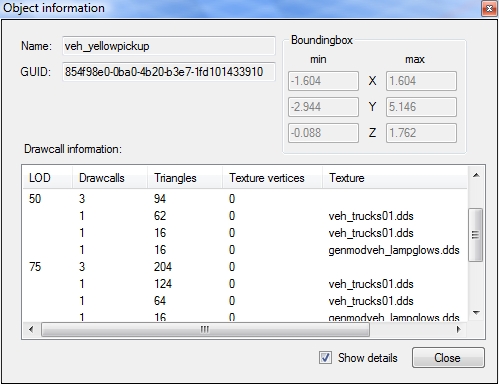Close the Object information dialog

pyautogui.click(x=448, y=358)
